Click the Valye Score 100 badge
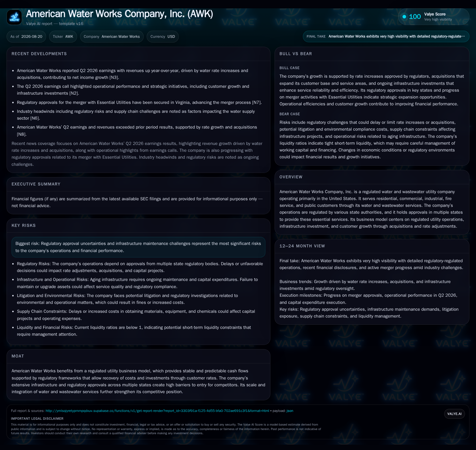 pyautogui.click(x=433, y=17)
